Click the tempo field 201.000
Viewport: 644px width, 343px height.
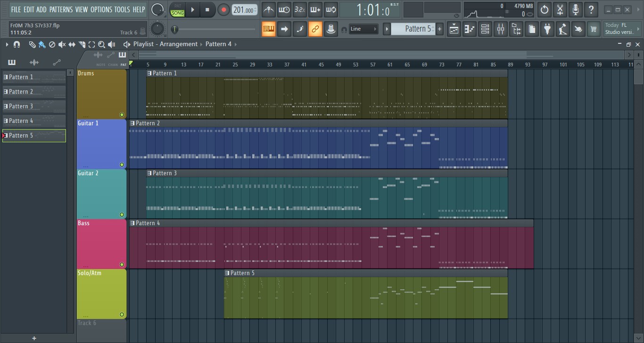tap(245, 10)
